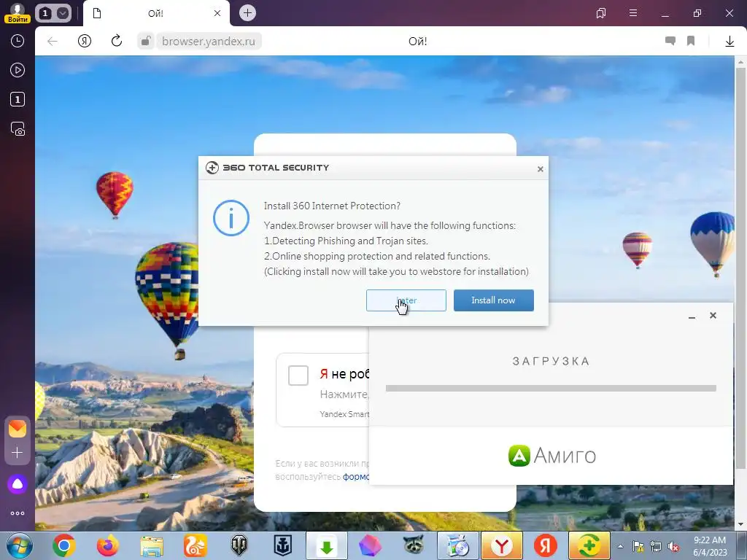Open a new tab with plus button
747x560 pixels.
(247, 13)
